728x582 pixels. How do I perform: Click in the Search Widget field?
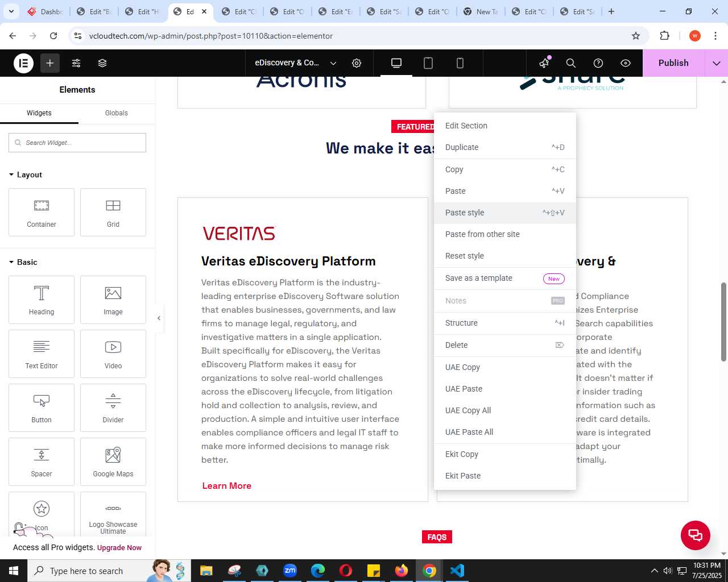pos(77,143)
